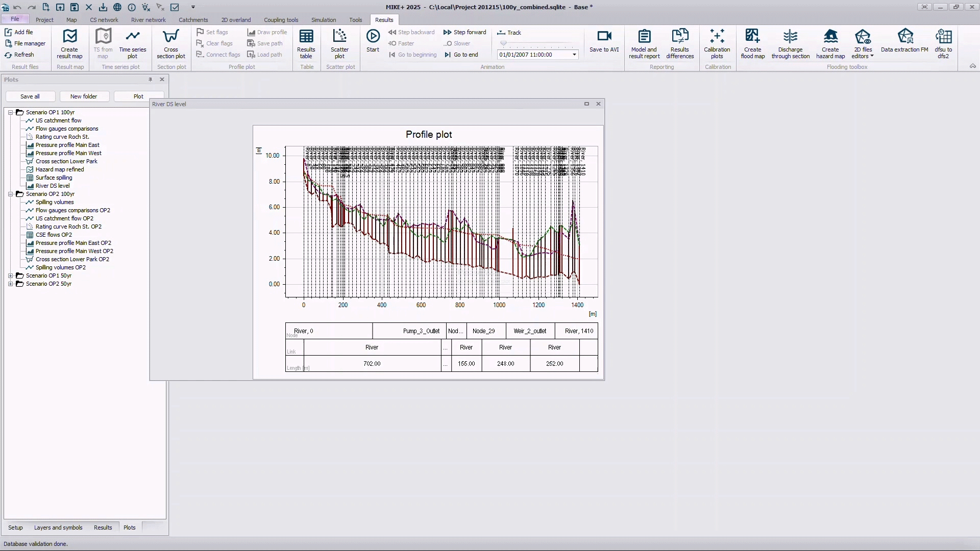980x551 pixels.
Task: Click the Save all button
Action: coord(30,96)
